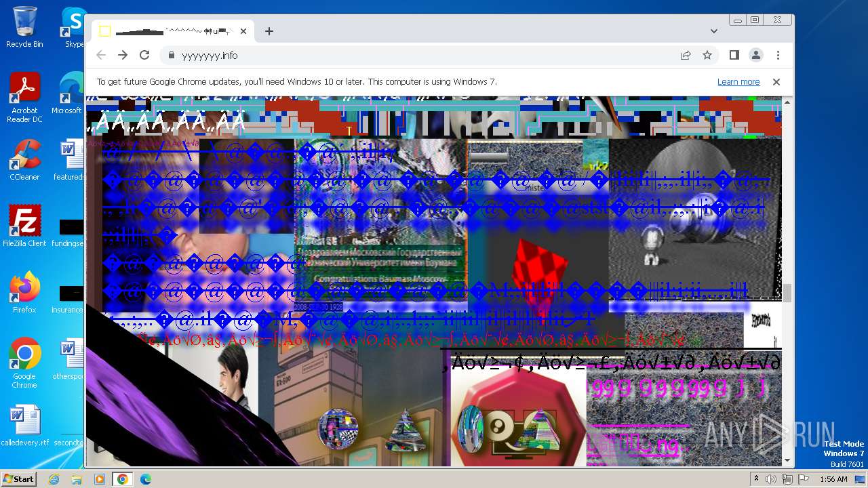Open media player taskbar icon
The width and height of the screenshot is (868, 488).
click(100, 479)
